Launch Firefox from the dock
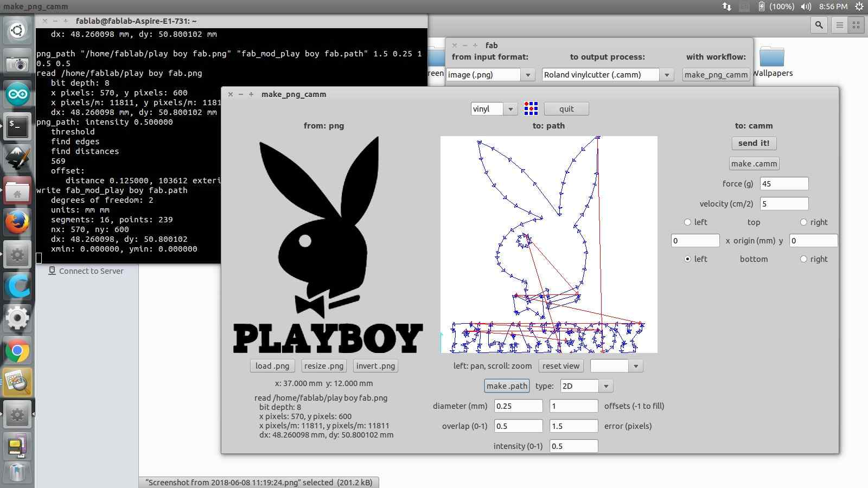This screenshot has width=868, height=488. tap(17, 222)
